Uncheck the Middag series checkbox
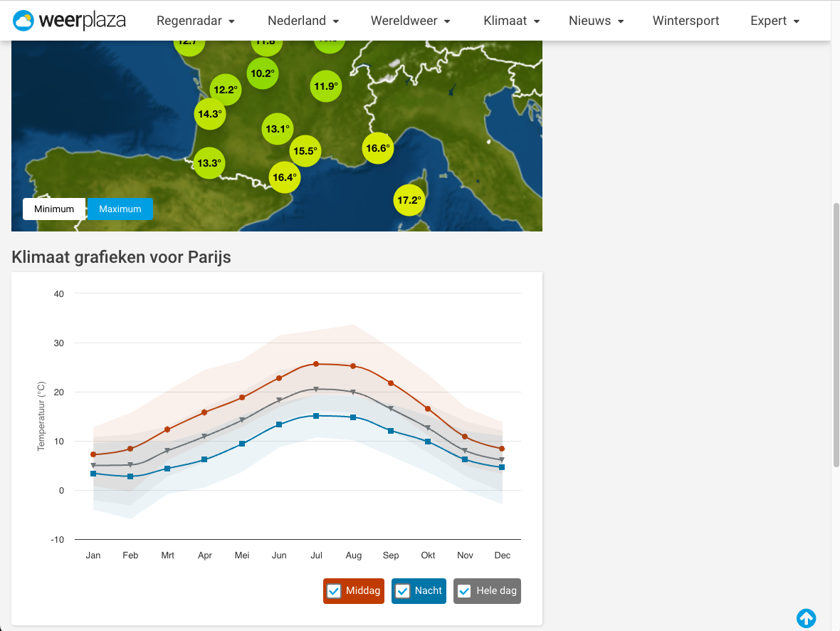The height and width of the screenshot is (631, 840). point(334,591)
